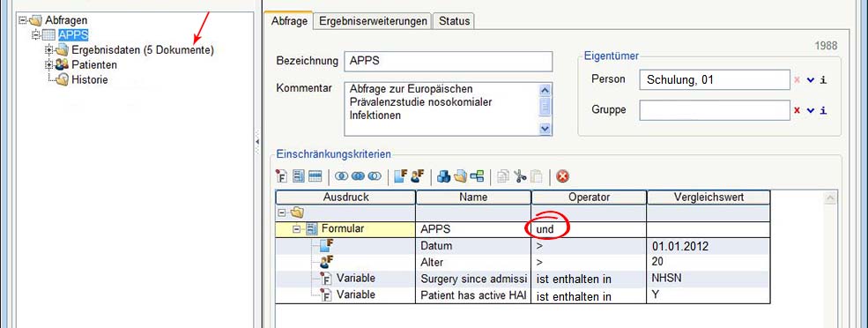Collapse the left panel via splitter arrow
Image resolution: width=868 pixels, height=328 pixels.
click(x=257, y=143)
